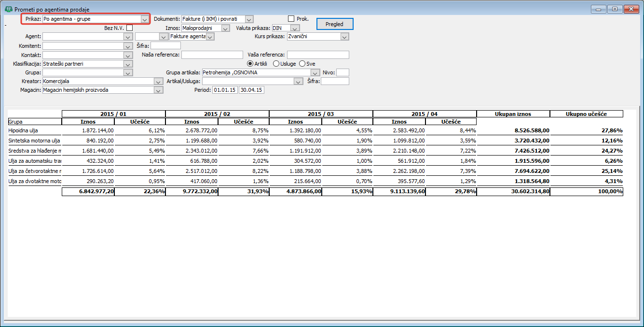Select the Usluge radio button
Viewport: 644px width, 327px height.
point(276,64)
